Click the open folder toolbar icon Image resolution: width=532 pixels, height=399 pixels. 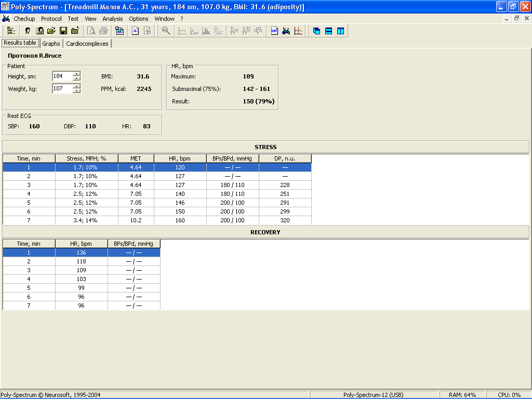coord(51,31)
